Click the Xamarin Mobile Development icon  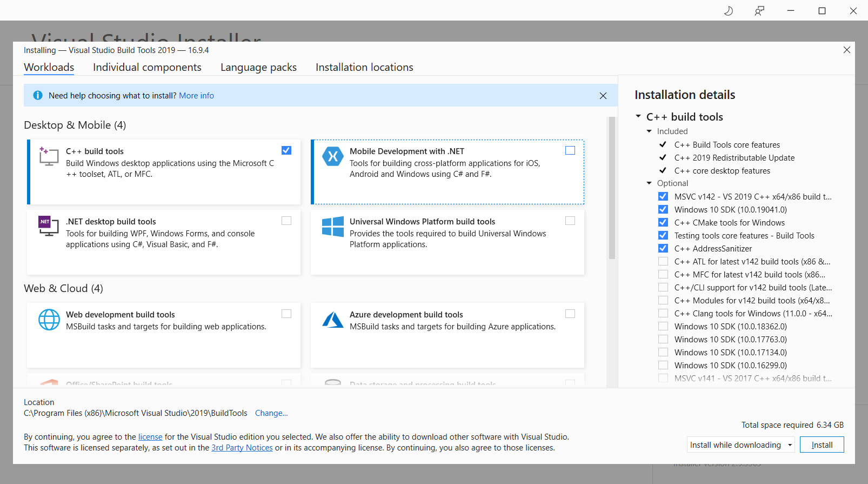pyautogui.click(x=333, y=156)
